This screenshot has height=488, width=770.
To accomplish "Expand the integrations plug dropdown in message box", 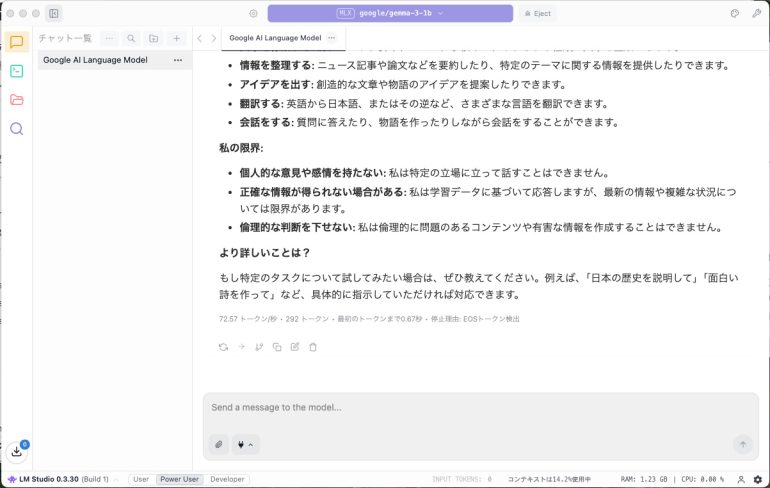I will (245, 444).
